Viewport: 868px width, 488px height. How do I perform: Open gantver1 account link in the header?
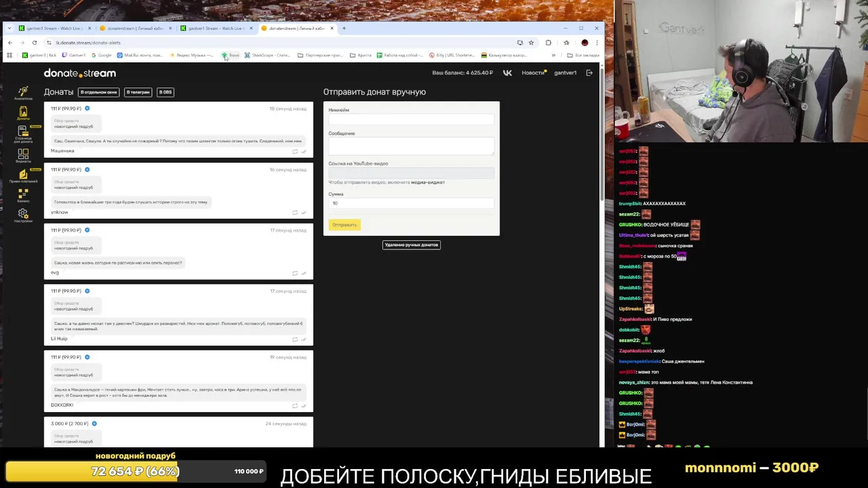point(565,73)
